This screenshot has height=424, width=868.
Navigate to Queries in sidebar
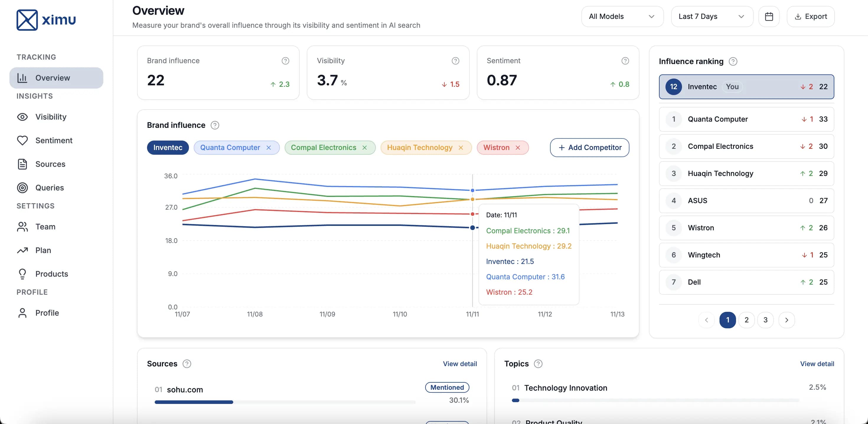(x=50, y=187)
